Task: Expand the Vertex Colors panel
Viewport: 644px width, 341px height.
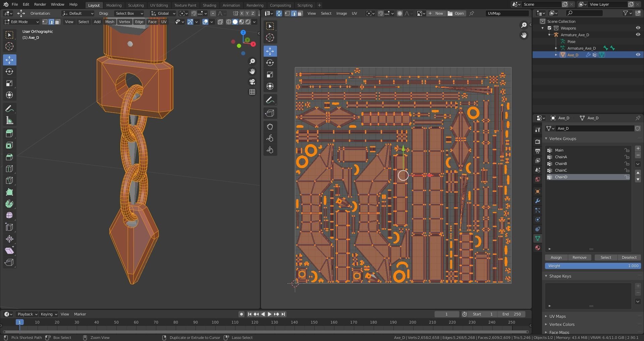Action: 562,324
